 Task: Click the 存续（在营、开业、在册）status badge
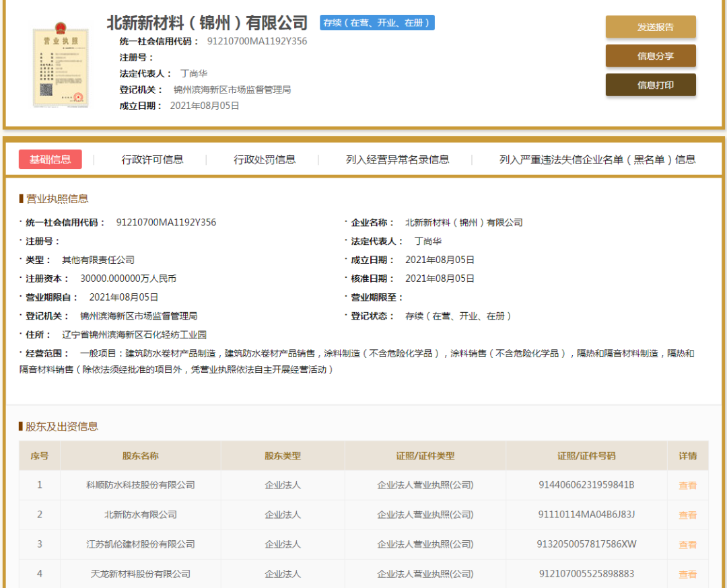[377, 23]
